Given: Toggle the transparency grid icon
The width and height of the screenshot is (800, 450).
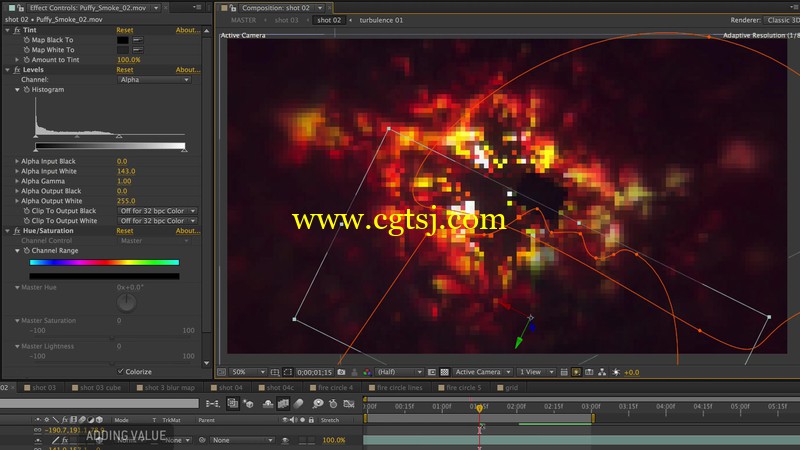Looking at the screenshot, I should tap(444, 372).
